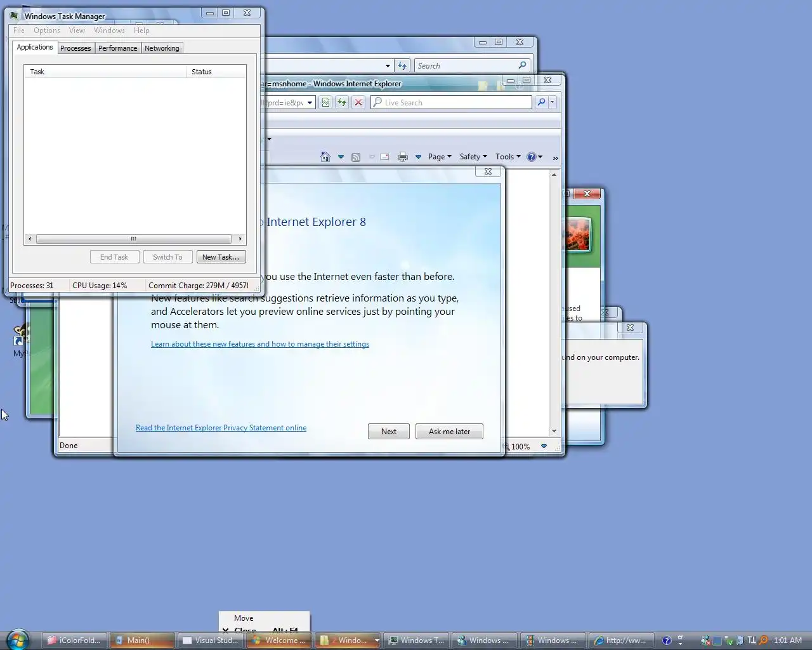Viewport: 812px width, 650px height.
Task: Click the flower thumbnail in the green window
Action: point(577,234)
